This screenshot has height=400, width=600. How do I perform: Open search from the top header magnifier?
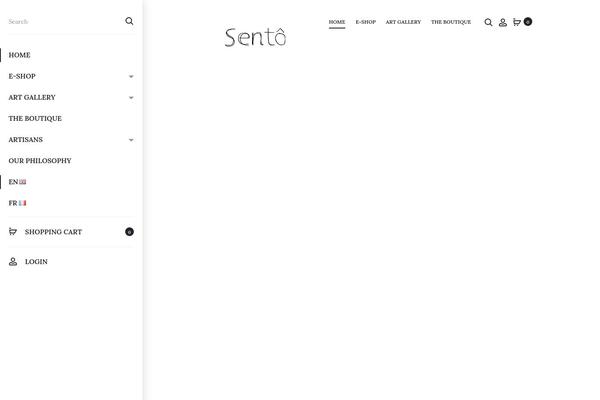pyautogui.click(x=488, y=22)
